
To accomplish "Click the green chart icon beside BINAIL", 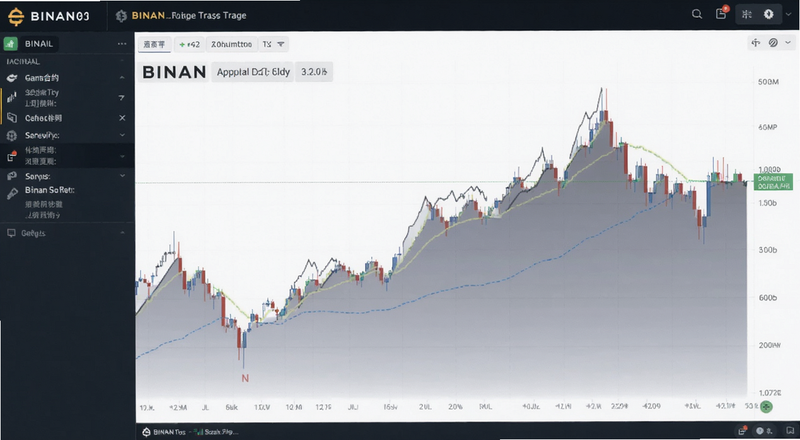I will tap(11, 44).
